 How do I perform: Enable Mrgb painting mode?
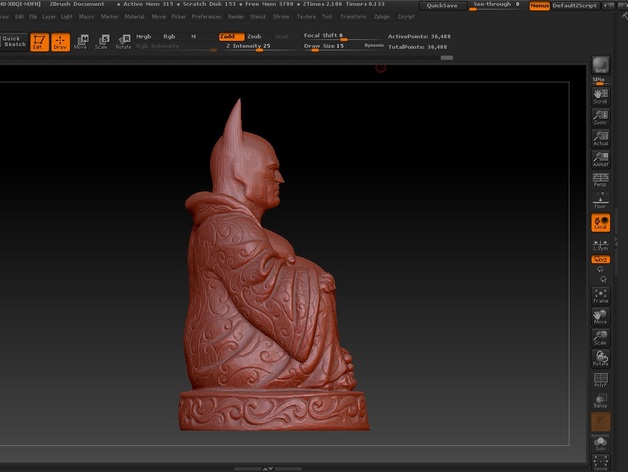point(143,36)
